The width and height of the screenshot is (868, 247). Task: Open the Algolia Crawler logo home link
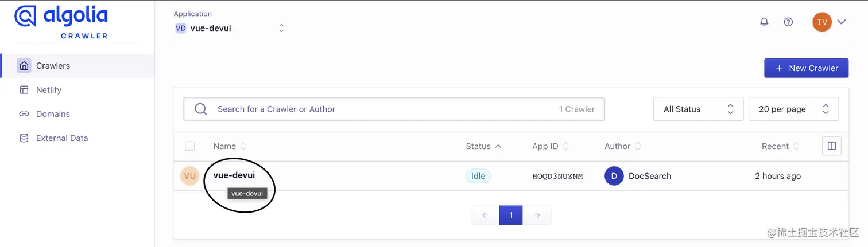click(61, 22)
